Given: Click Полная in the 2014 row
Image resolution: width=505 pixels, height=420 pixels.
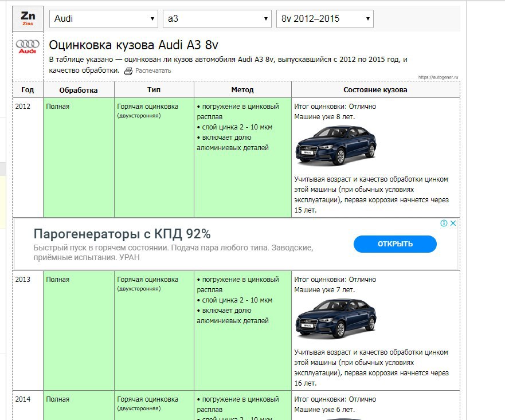Looking at the screenshot, I should 58,399.
